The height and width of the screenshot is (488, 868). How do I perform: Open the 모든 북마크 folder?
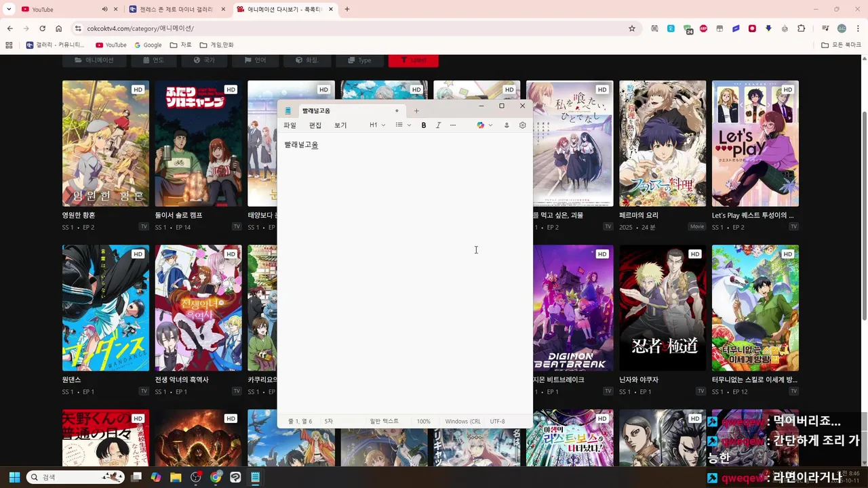(842, 45)
